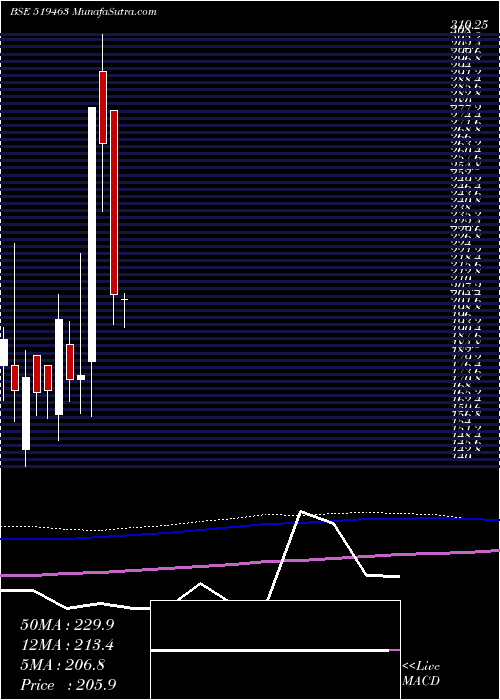Click the 12MA : 213.4 value
The height and width of the screenshot is (700, 500).
[67, 645]
